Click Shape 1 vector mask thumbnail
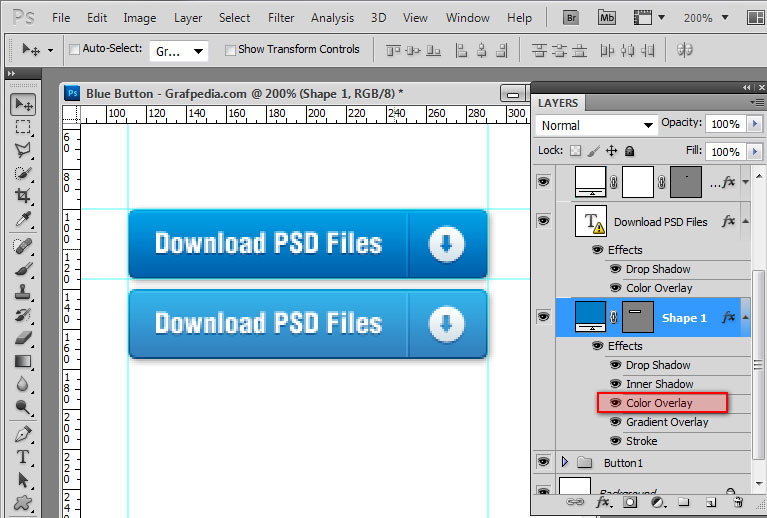 (x=638, y=317)
